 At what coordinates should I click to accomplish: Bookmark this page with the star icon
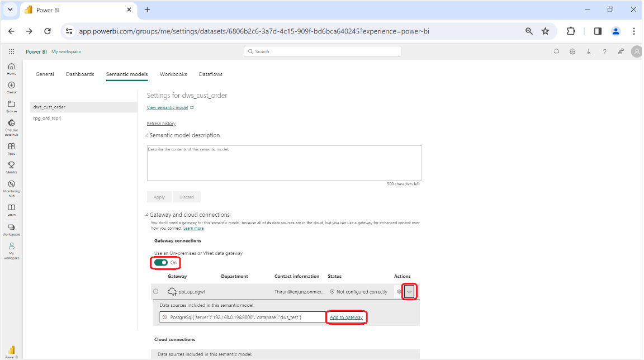[546, 31]
